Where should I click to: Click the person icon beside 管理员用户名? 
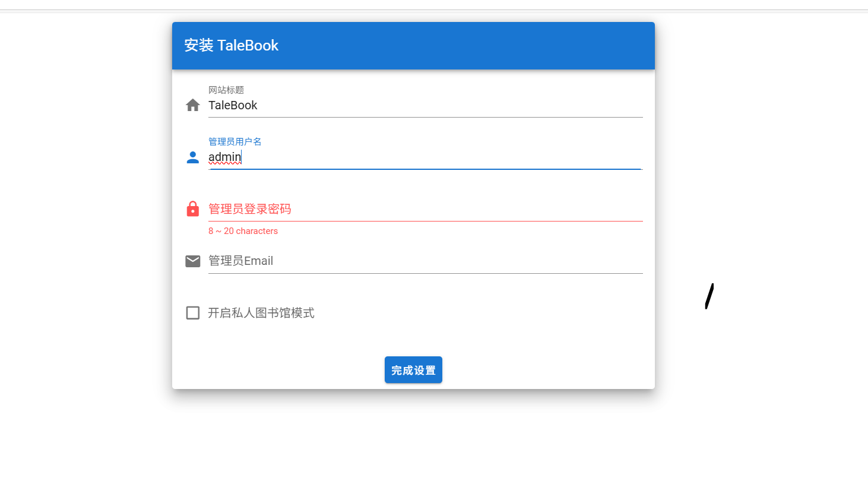coord(193,157)
